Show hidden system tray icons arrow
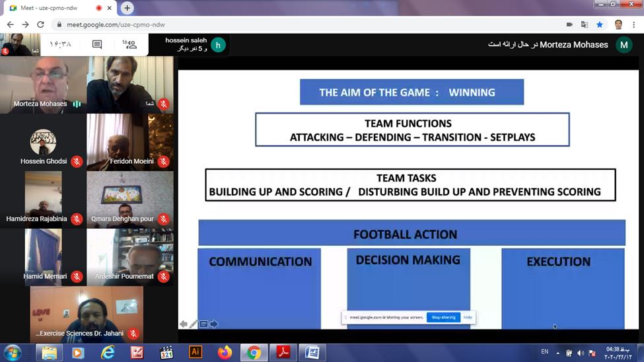Viewport: 644px width, 362px height. click(x=557, y=353)
